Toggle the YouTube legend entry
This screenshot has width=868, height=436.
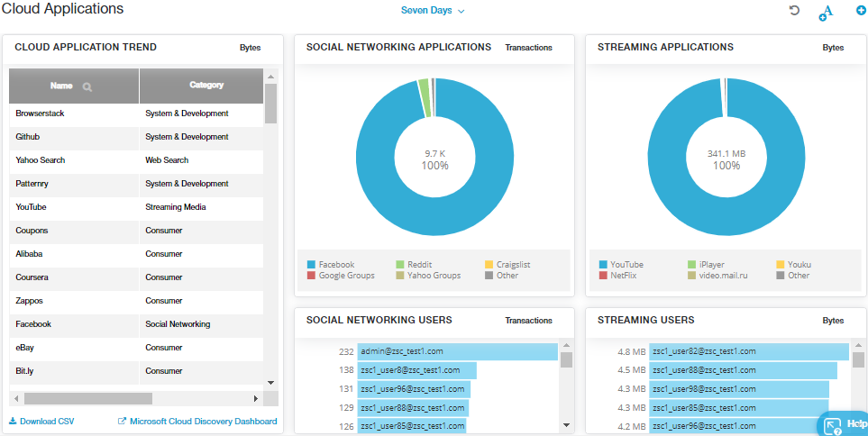pos(626,265)
